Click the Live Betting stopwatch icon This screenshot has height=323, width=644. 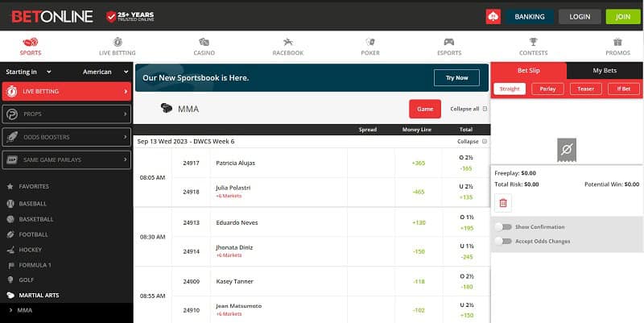12,91
